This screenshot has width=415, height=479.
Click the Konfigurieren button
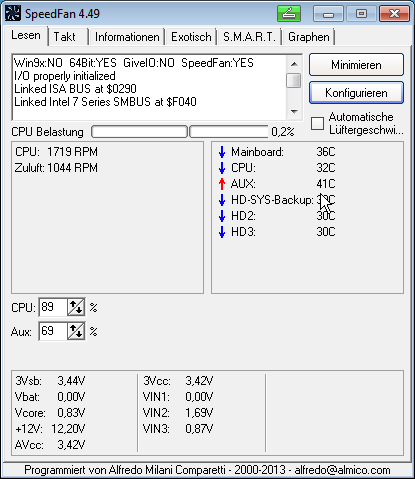pyautogui.click(x=356, y=93)
